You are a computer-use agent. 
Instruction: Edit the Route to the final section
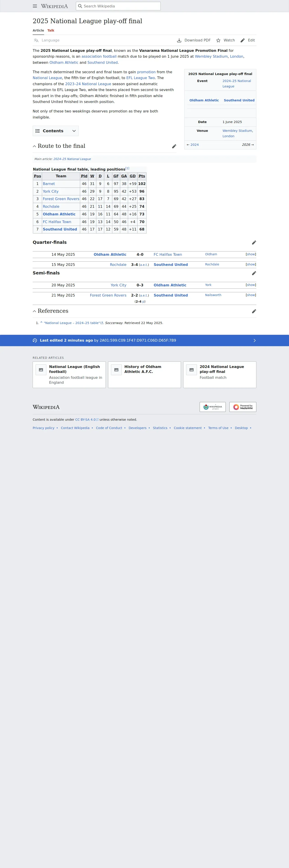[174, 146]
